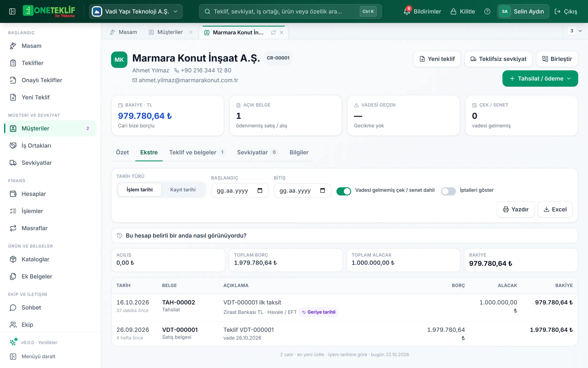This screenshot has width=588, height=368.
Task: Click Menüyü daralt collapse menu
Action: [51, 356]
